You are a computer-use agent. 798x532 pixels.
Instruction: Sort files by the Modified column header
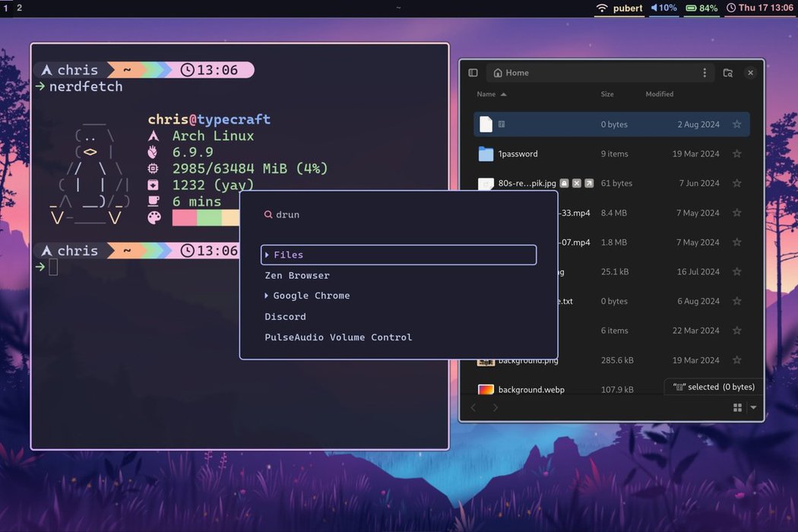660,94
